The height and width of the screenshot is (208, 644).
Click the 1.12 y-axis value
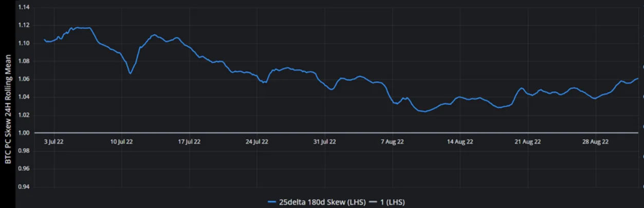click(24, 25)
